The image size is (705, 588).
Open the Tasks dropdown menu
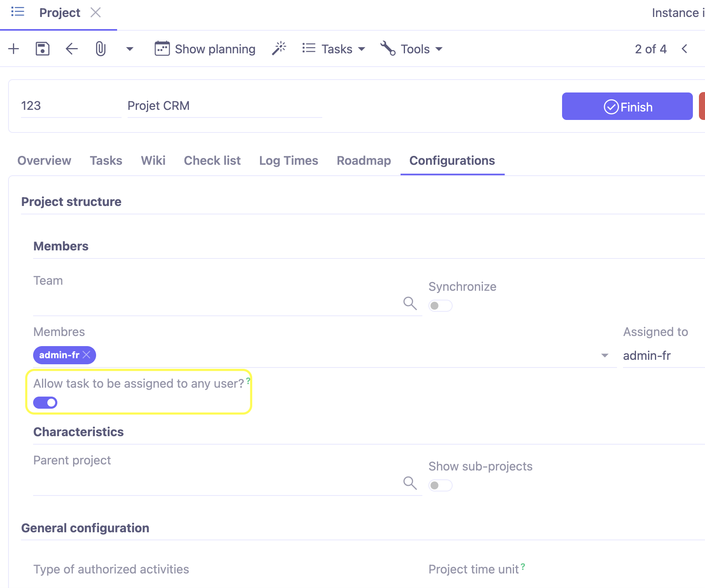pyautogui.click(x=334, y=49)
